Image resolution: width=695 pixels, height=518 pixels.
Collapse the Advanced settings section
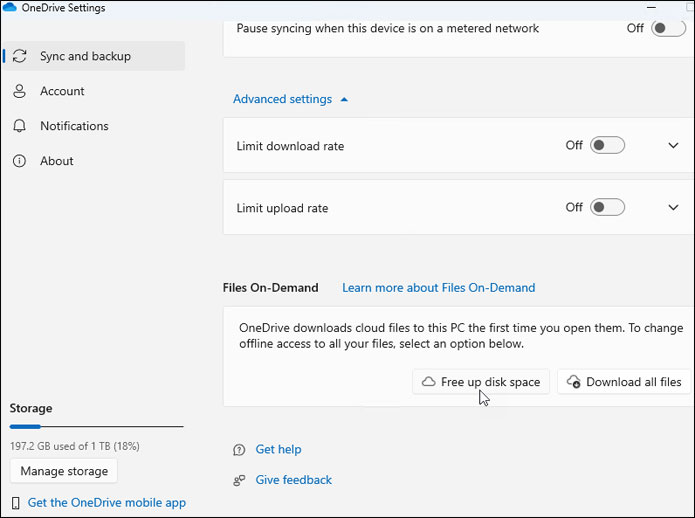coord(291,99)
